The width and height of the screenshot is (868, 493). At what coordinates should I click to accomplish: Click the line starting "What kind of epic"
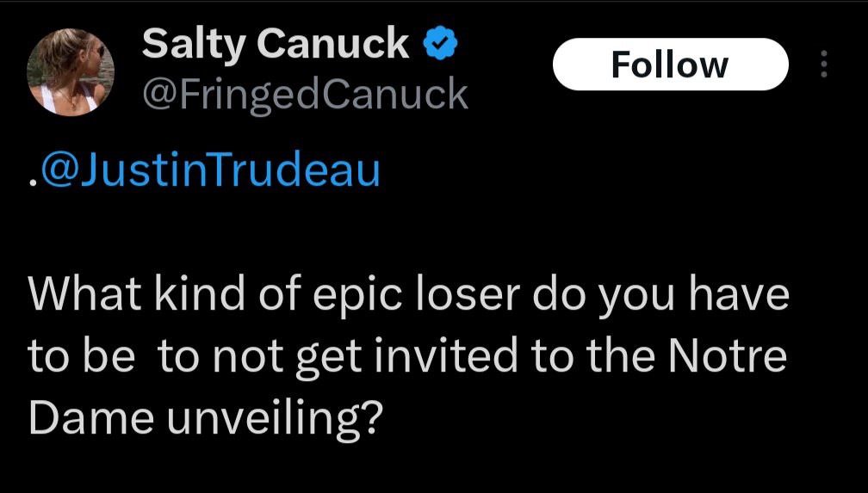408,294
